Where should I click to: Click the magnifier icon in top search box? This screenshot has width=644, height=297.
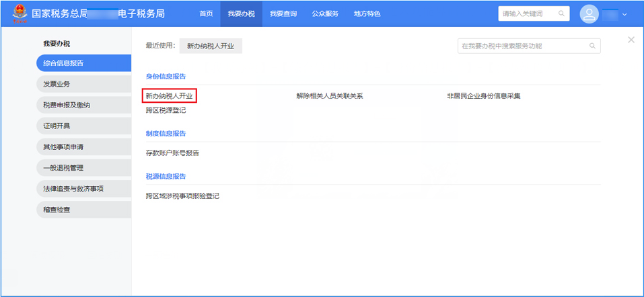tap(561, 13)
